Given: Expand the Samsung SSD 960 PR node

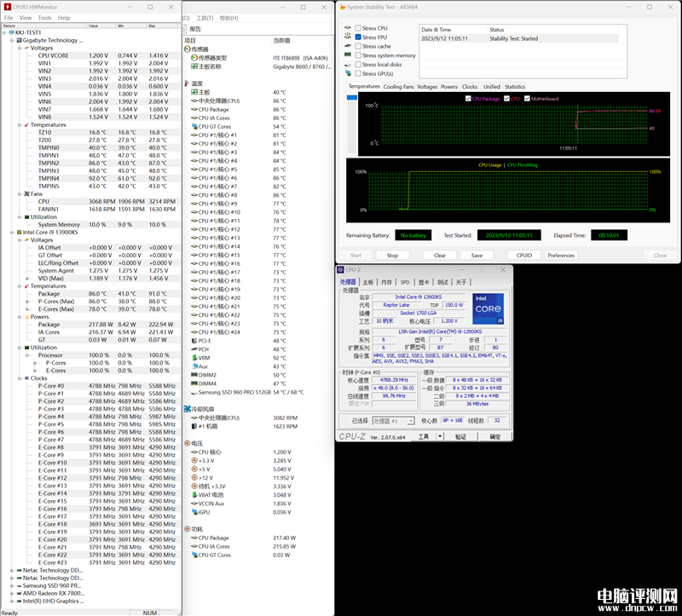Looking at the screenshot, I should (x=12, y=585).
